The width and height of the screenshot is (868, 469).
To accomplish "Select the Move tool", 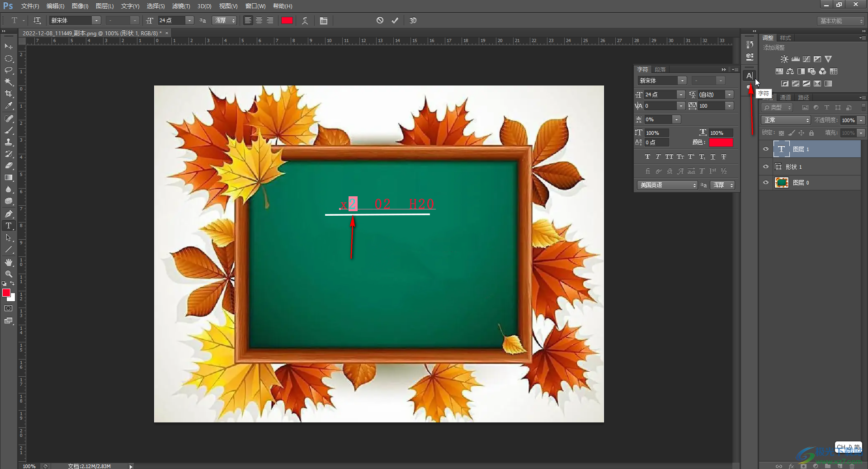I will pyautogui.click(x=9, y=47).
